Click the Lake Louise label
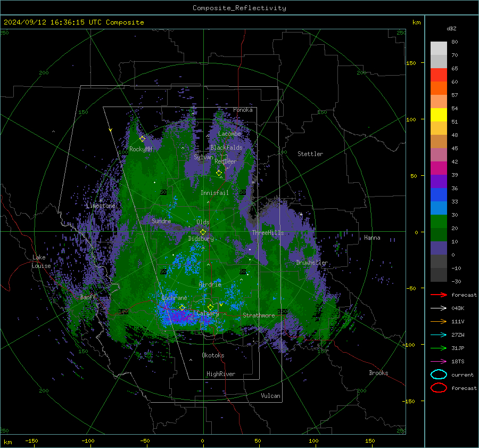The width and height of the screenshot is (479, 448). [x=41, y=262]
